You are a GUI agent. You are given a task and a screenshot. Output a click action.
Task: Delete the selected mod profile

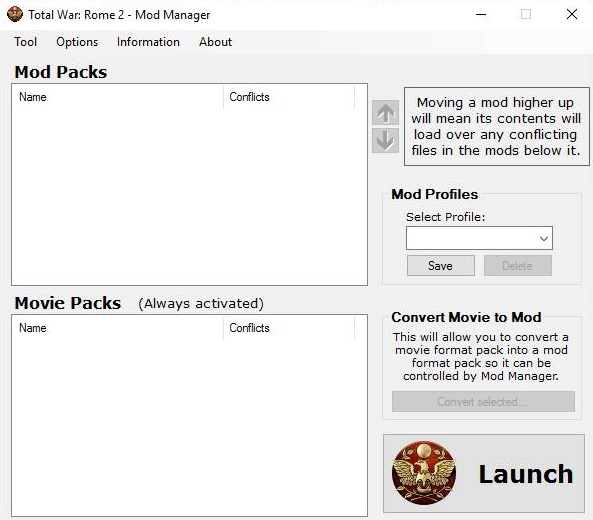[518, 265]
